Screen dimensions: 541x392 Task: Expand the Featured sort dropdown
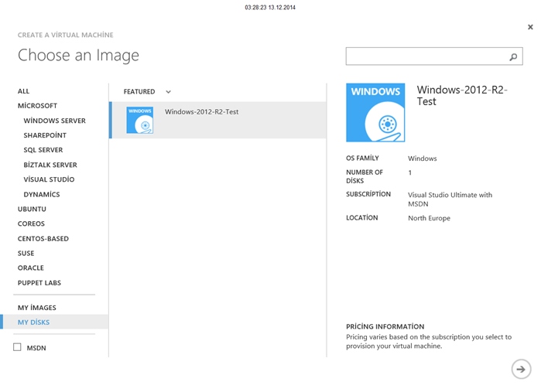[168, 92]
